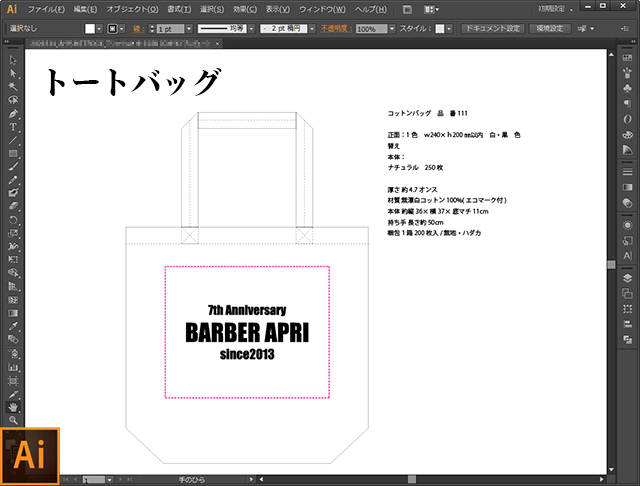Select the Magic Wand tool
This screenshot has width=640, height=486.
[x=13, y=87]
